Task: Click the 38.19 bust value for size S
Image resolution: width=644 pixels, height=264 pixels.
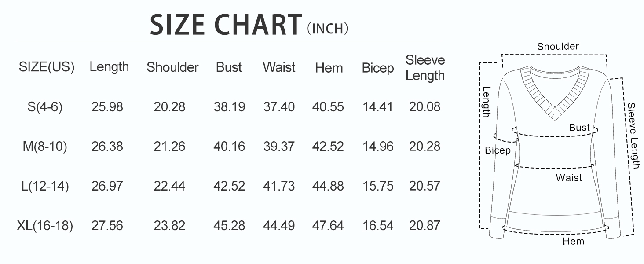Action: pyautogui.click(x=229, y=107)
